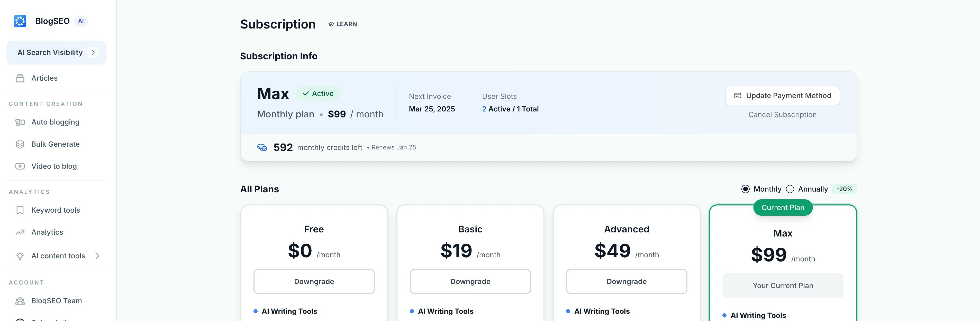Click the Cancel Subscription link
This screenshot has height=321, width=980.
tap(782, 115)
